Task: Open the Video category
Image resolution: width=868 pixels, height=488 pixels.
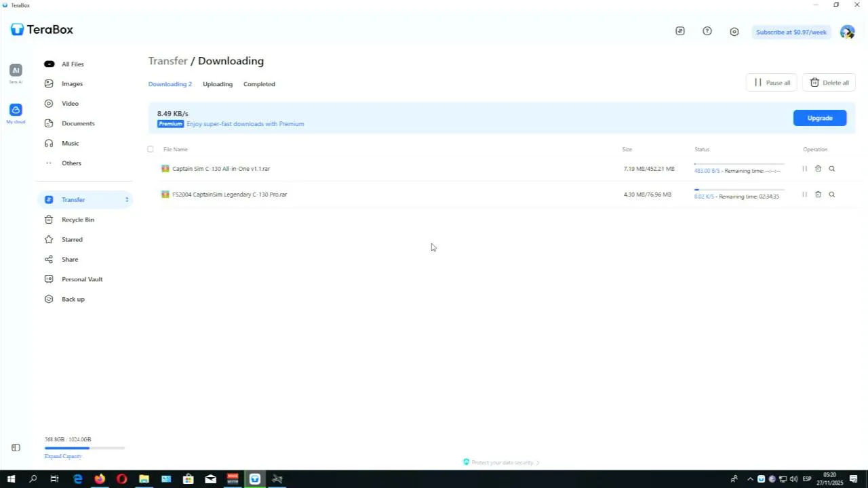Action: point(70,104)
